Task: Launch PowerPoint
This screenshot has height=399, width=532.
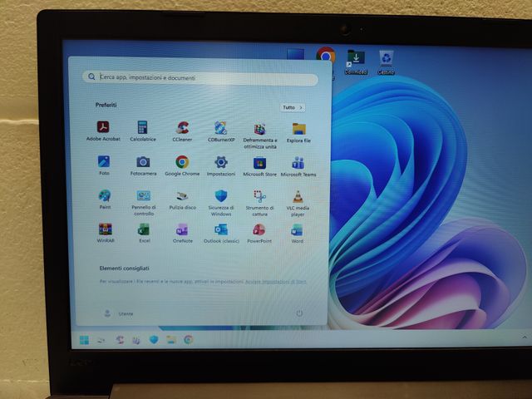Action: click(x=259, y=234)
